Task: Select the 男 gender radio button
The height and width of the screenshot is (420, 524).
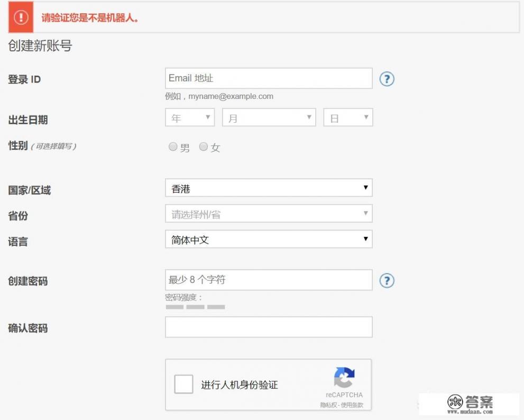Action: coord(172,147)
